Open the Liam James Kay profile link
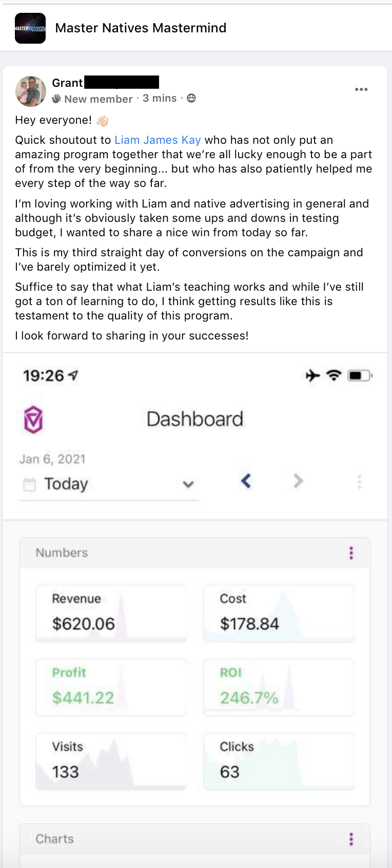Screen dimensions: 392x868 [x=158, y=140]
